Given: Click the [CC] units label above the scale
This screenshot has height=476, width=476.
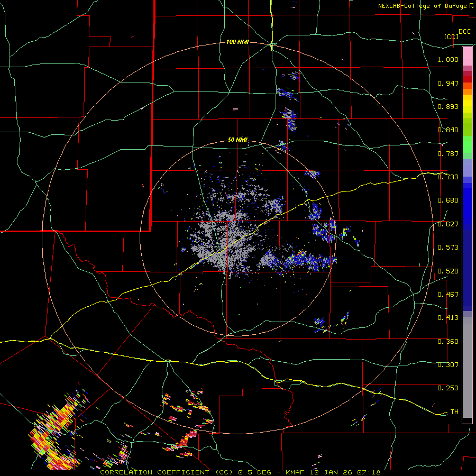Looking at the screenshot, I should tap(451, 36).
